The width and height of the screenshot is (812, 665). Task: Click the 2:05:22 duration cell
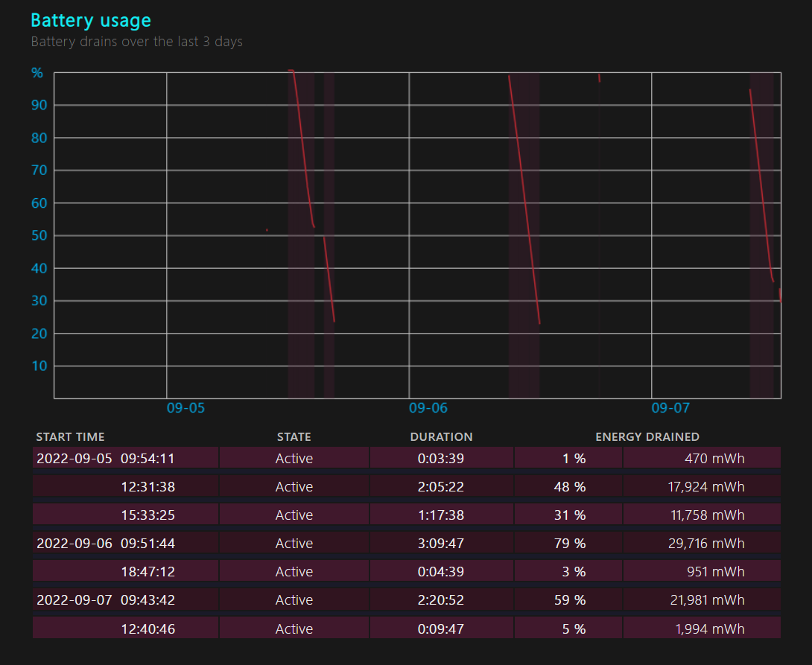pyautogui.click(x=441, y=486)
